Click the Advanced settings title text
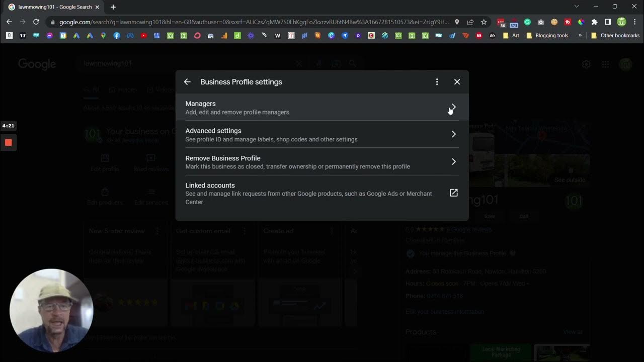 pyautogui.click(x=213, y=131)
